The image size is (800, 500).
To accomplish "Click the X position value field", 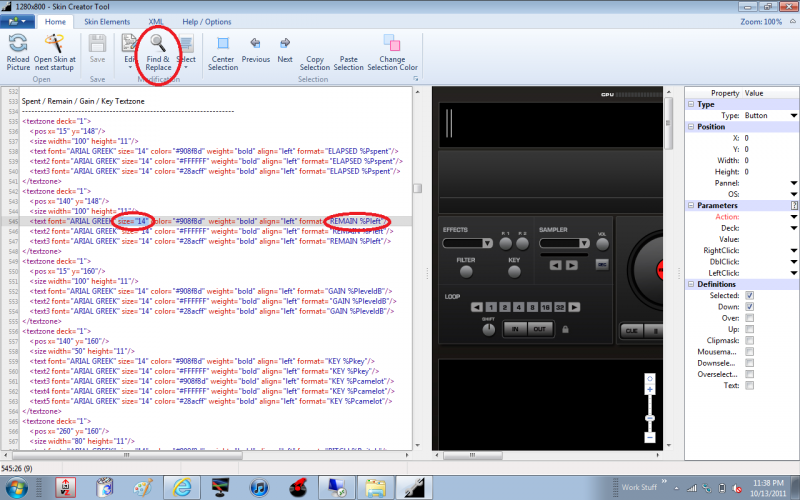I will tap(769, 138).
